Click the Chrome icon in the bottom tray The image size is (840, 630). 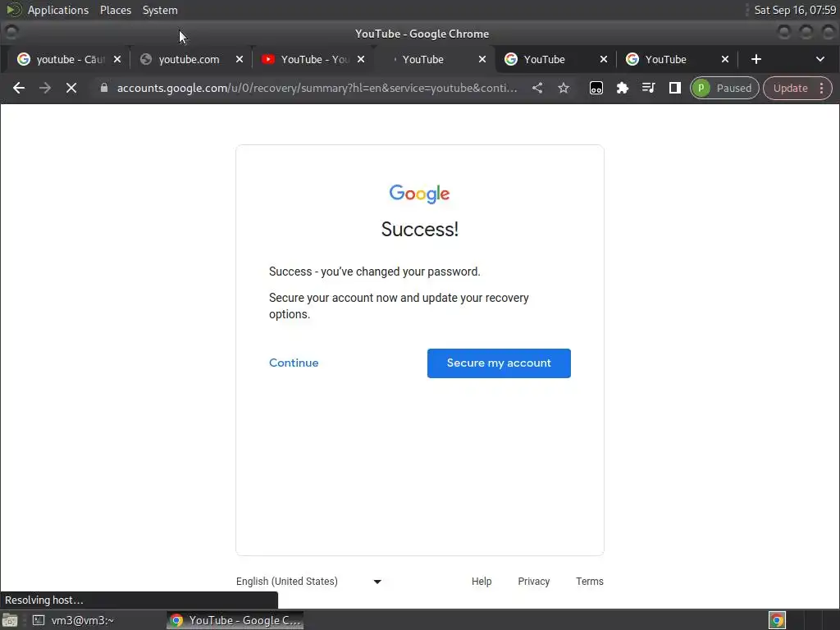(777, 620)
